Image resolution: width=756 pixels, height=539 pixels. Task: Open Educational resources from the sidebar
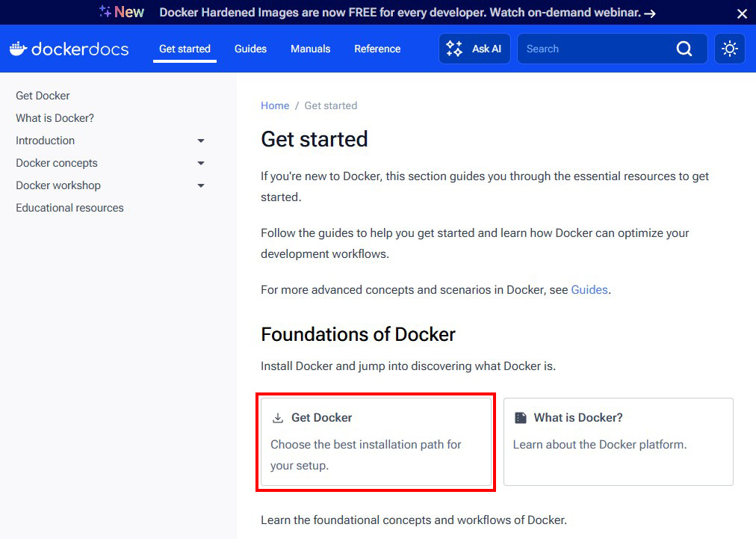pyautogui.click(x=69, y=208)
